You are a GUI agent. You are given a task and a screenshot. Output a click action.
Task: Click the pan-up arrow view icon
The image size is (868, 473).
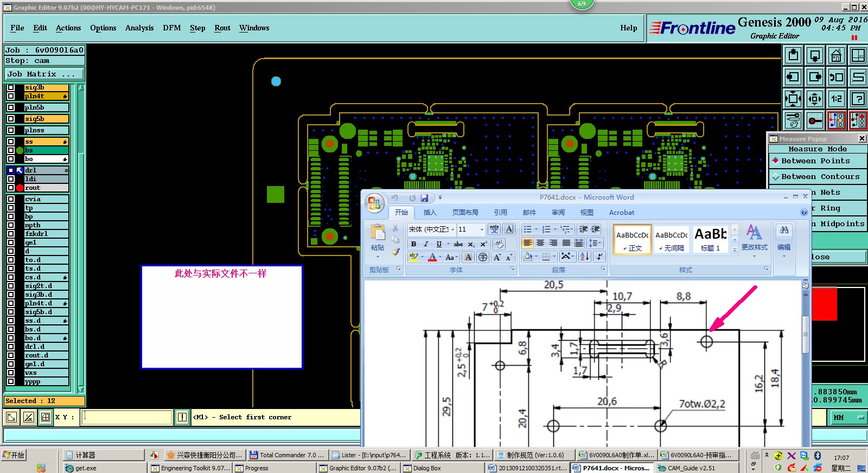(x=793, y=55)
